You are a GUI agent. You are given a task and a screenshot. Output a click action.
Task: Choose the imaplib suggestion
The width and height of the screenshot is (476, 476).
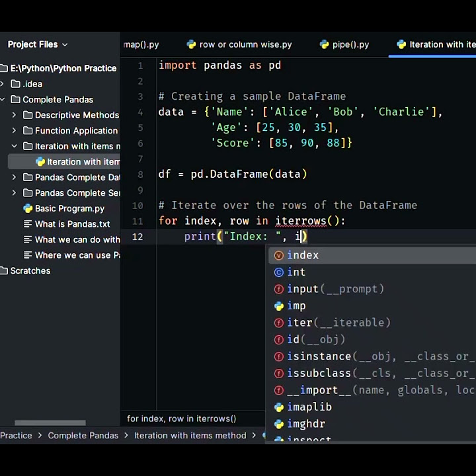click(x=372, y=407)
